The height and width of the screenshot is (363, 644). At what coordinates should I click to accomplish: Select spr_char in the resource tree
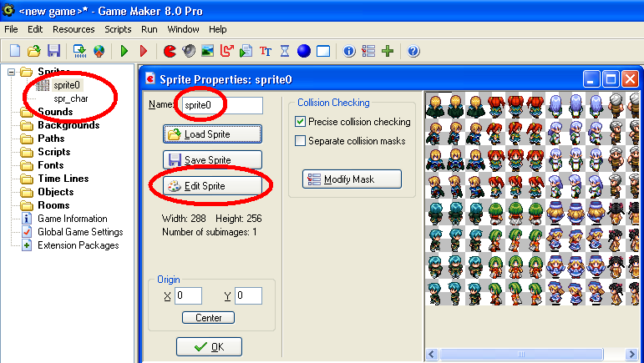tap(71, 98)
